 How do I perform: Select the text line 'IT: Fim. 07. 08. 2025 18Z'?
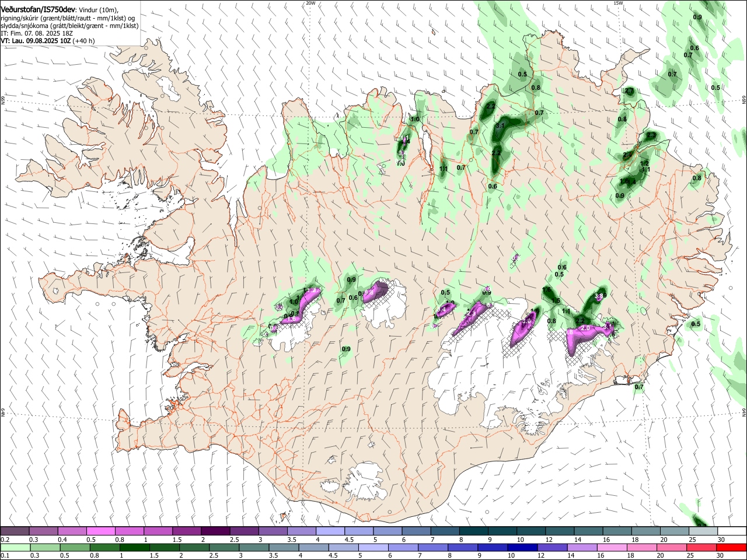click(x=37, y=34)
